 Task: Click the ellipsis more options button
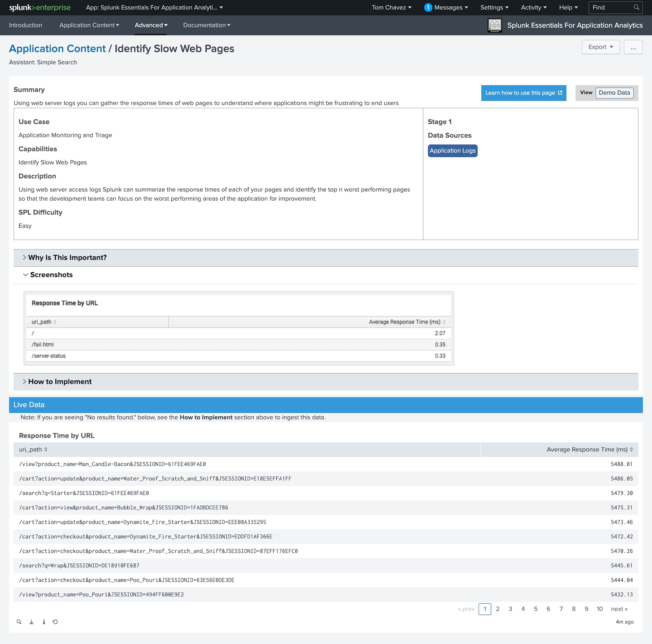(x=633, y=47)
